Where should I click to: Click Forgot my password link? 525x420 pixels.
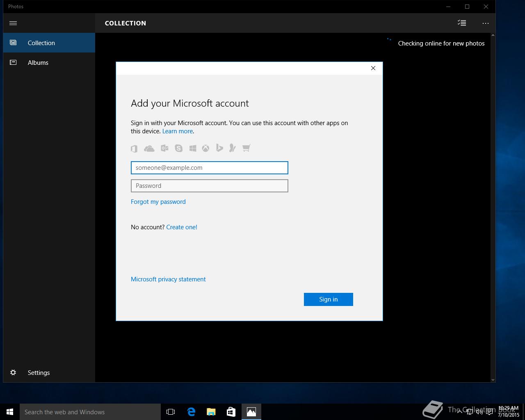coord(158,202)
